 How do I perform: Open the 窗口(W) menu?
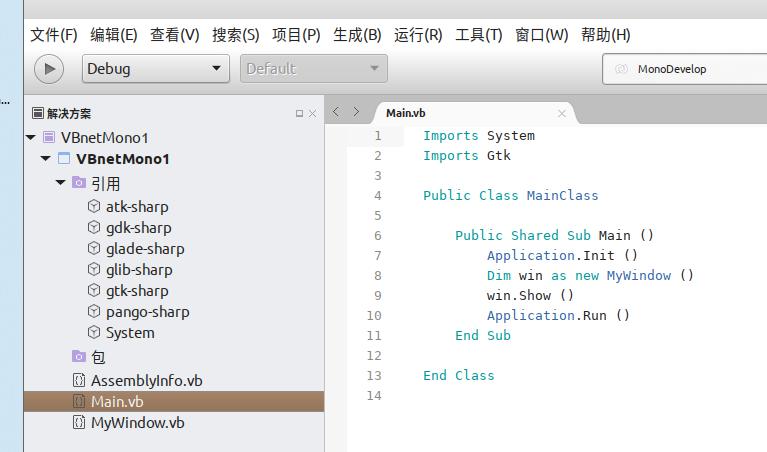541,35
